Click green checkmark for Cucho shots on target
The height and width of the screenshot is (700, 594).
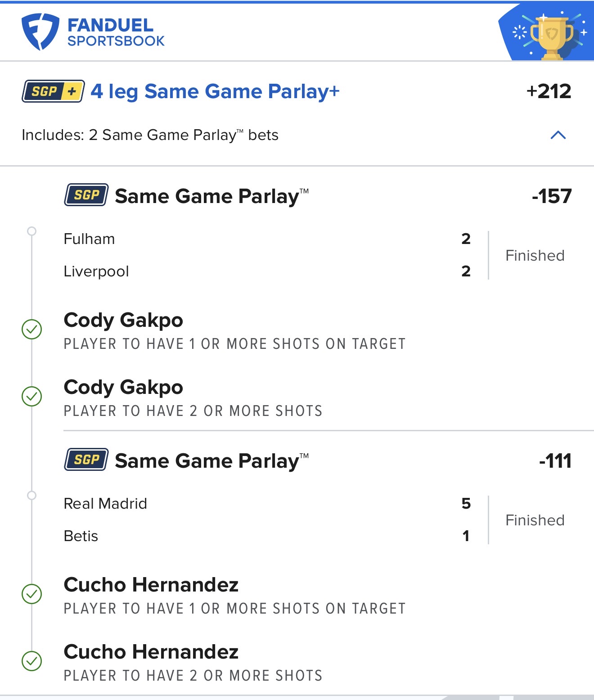pos(32,594)
